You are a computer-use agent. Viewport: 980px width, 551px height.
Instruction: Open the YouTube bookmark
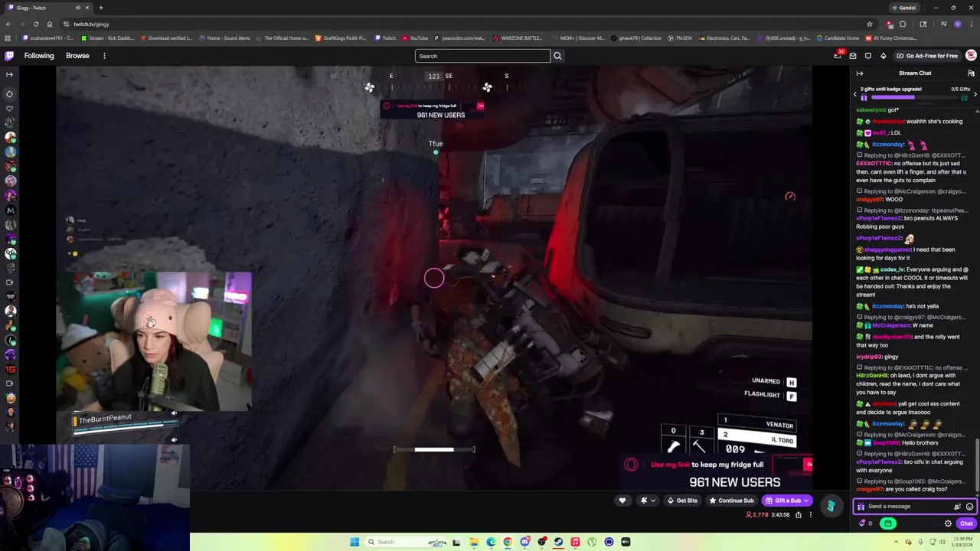click(416, 38)
